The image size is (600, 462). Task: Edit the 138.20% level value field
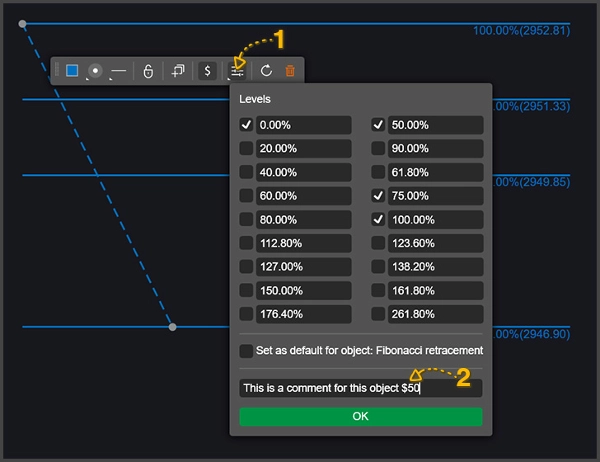click(x=435, y=266)
